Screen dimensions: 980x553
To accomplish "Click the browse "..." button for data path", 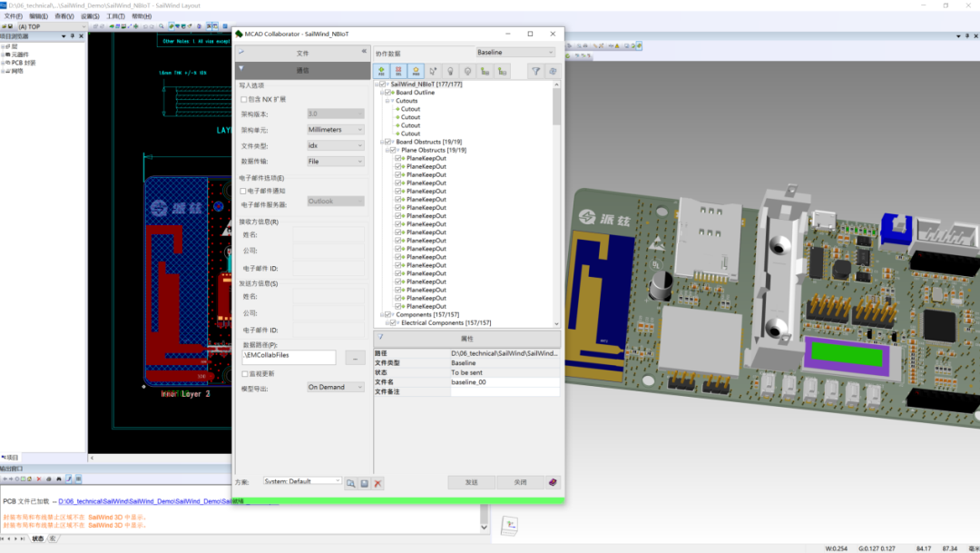I will [355, 359].
